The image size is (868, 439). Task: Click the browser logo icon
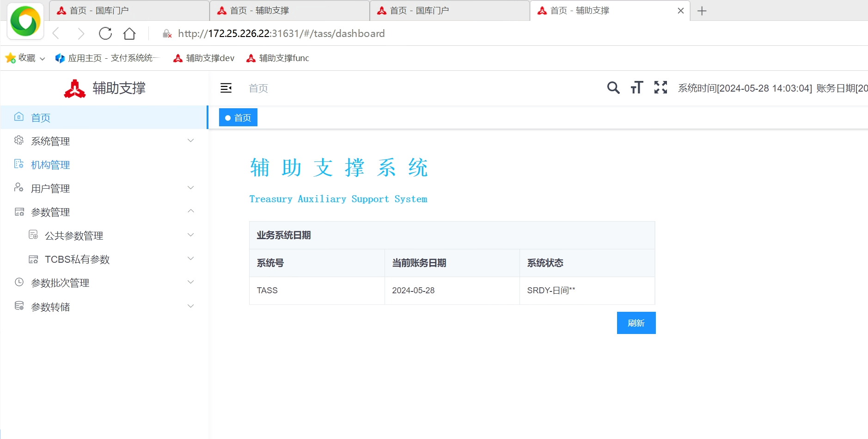pos(25,21)
